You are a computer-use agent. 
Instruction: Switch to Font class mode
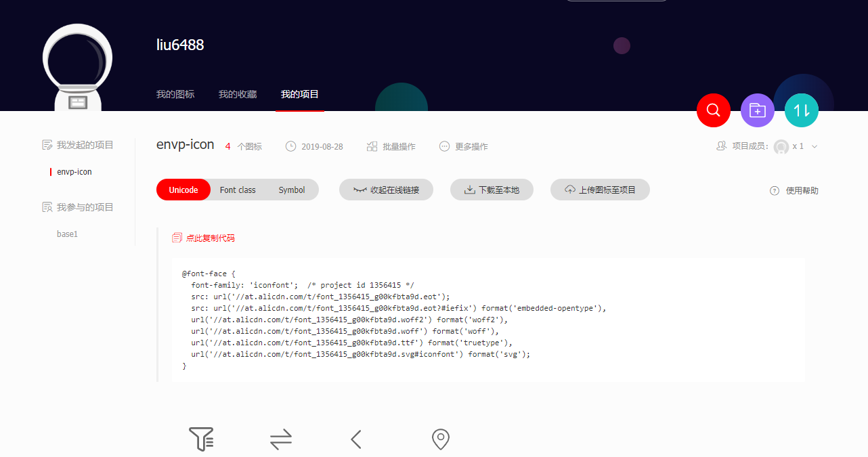tap(238, 190)
